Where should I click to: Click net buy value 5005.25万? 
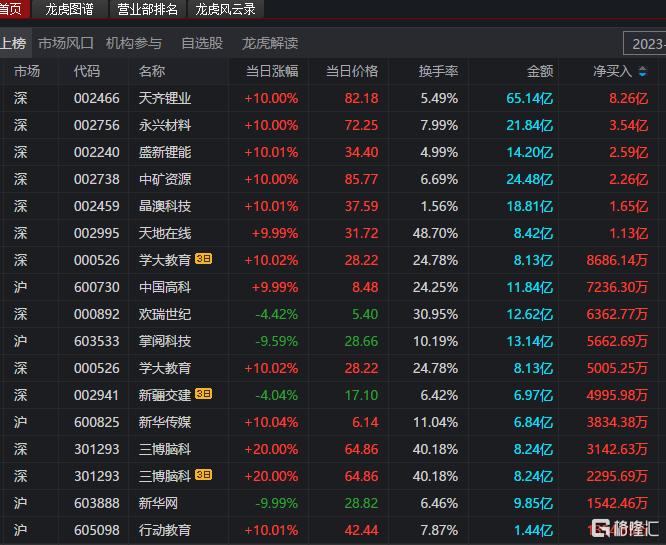click(617, 368)
